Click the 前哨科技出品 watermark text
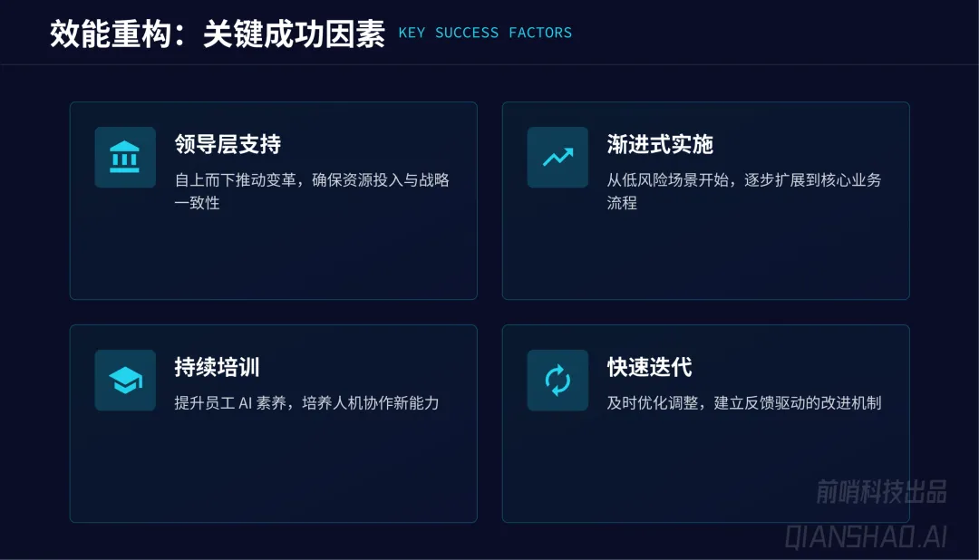This screenshot has width=979, height=560. (881, 491)
